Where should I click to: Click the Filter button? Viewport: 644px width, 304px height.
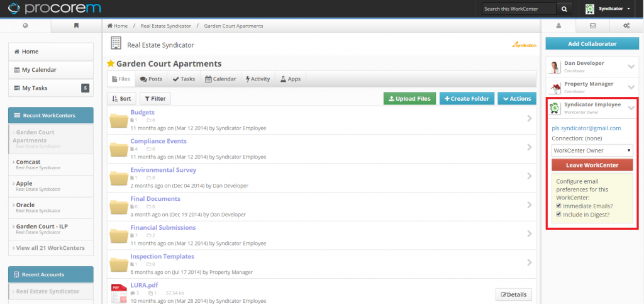[155, 99]
